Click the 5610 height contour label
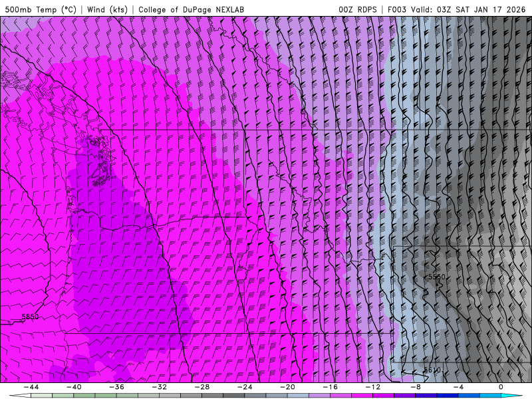 click(432, 370)
